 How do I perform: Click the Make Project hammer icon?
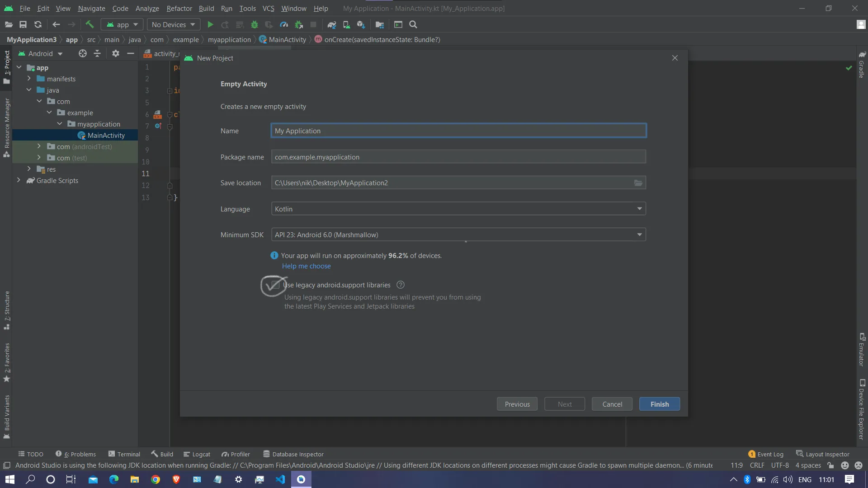pyautogui.click(x=90, y=25)
